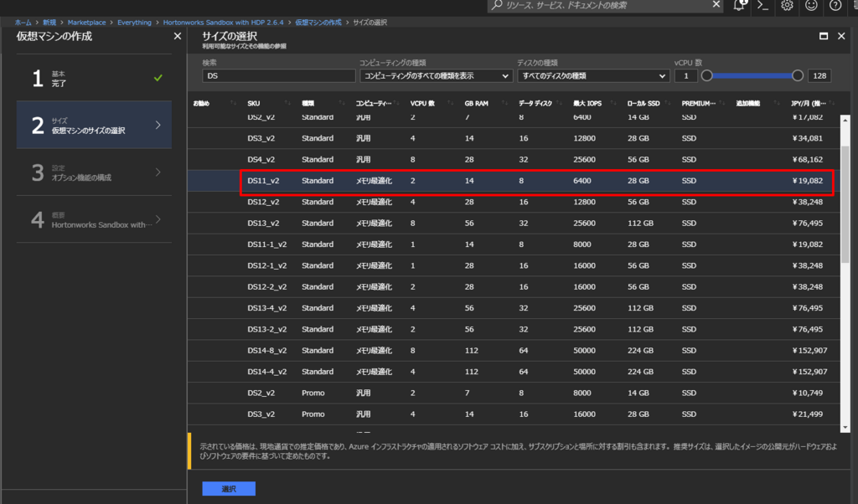
Task: Clear the top search box with X
Action: coord(716,4)
